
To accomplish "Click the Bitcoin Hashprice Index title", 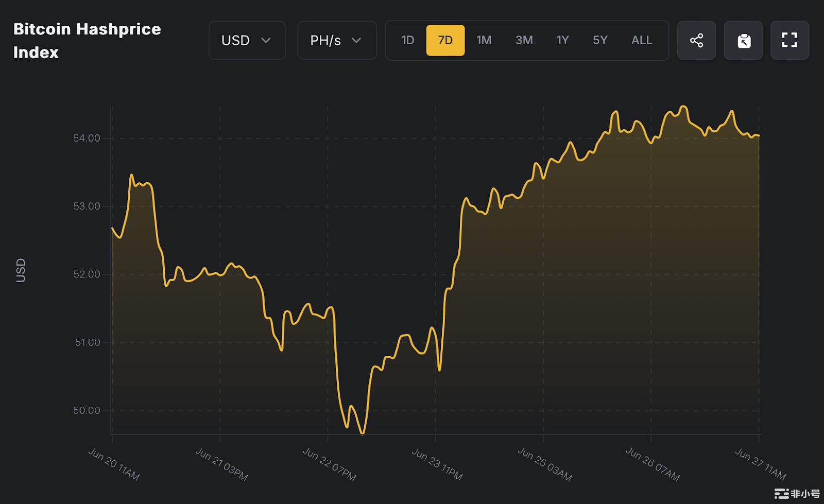I will (87, 40).
